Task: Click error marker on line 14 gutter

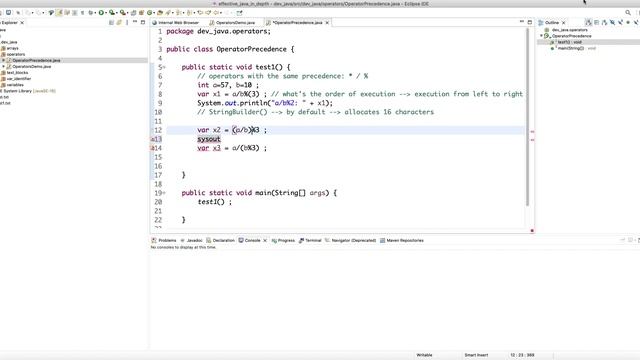Action: (x=153, y=148)
